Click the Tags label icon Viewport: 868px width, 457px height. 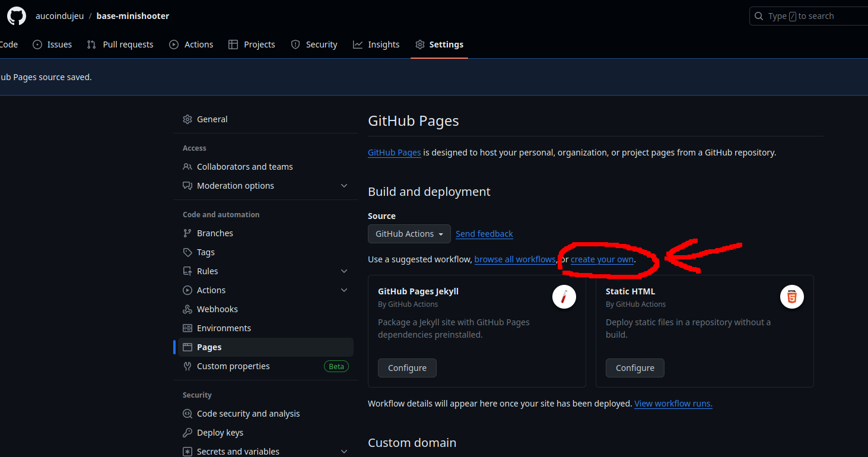coord(187,252)
